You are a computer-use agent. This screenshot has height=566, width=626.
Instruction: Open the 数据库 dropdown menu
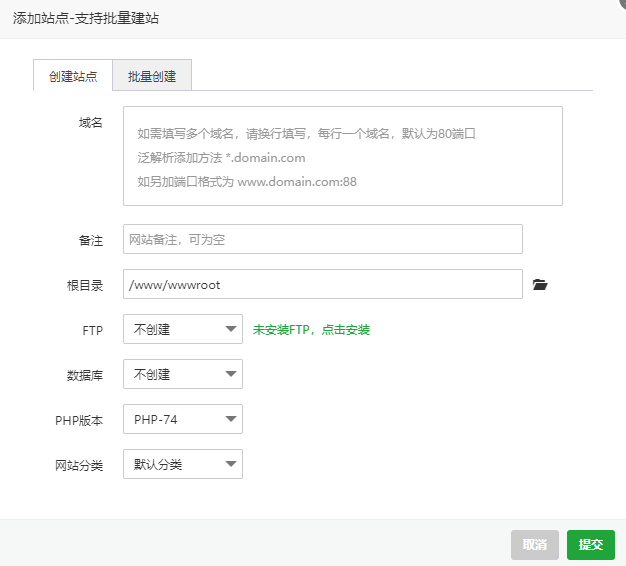[x=182, y=374]
